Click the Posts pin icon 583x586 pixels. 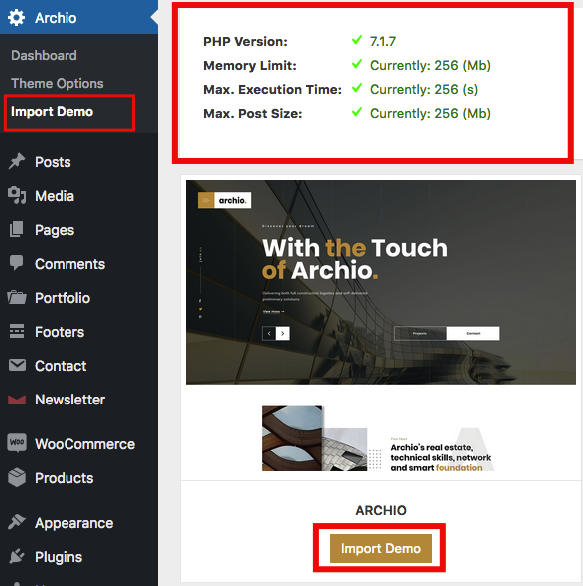17,161
